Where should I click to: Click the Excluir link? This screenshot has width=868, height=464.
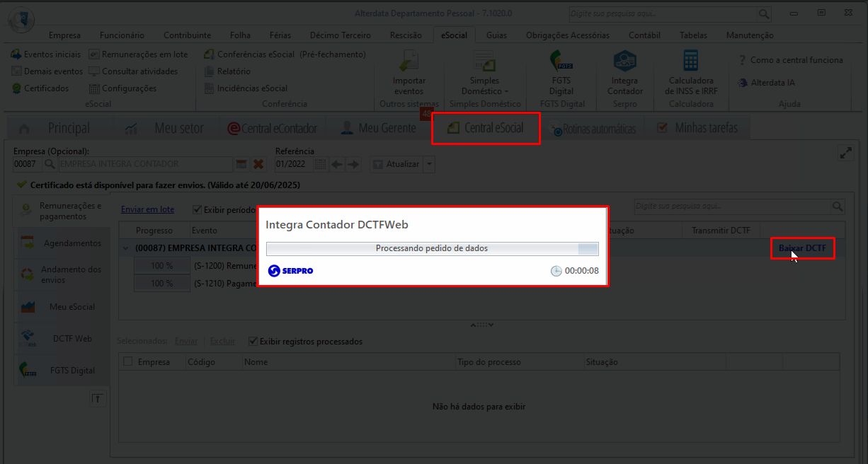click(x=222, y=341)
